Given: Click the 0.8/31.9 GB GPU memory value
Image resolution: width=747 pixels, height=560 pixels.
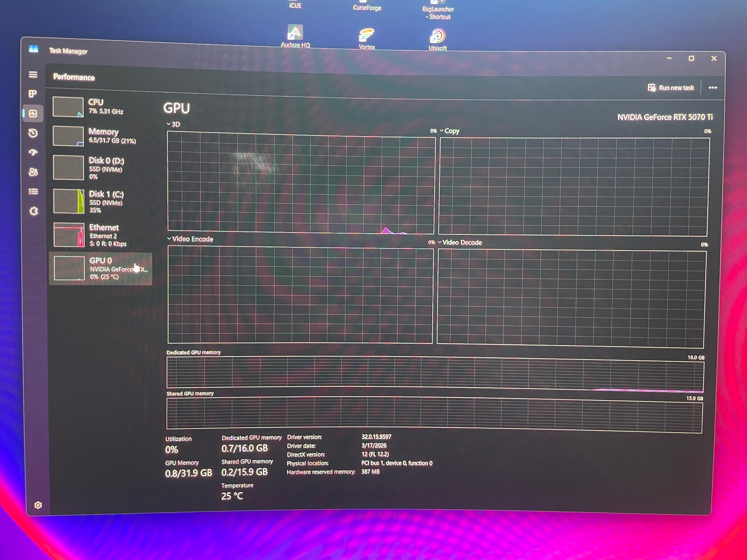Looking at the screenshot, I should point(189,473).
